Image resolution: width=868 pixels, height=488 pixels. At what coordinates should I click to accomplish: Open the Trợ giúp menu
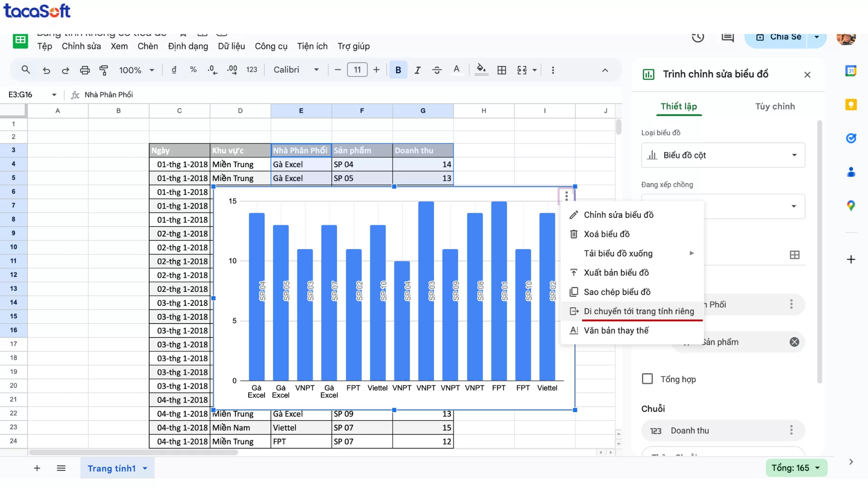coord(354,46)
